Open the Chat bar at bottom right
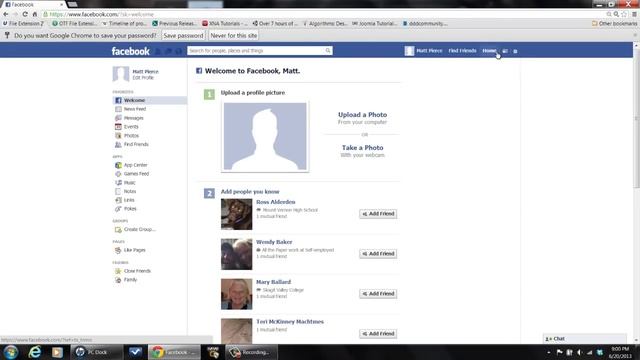640x360 pixels. [x=584, y=339]
